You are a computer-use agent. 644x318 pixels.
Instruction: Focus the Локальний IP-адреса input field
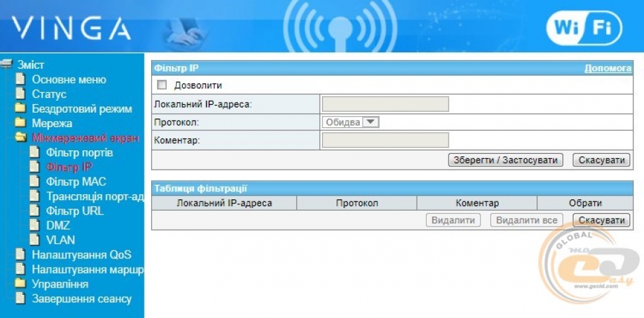(385, 104)
